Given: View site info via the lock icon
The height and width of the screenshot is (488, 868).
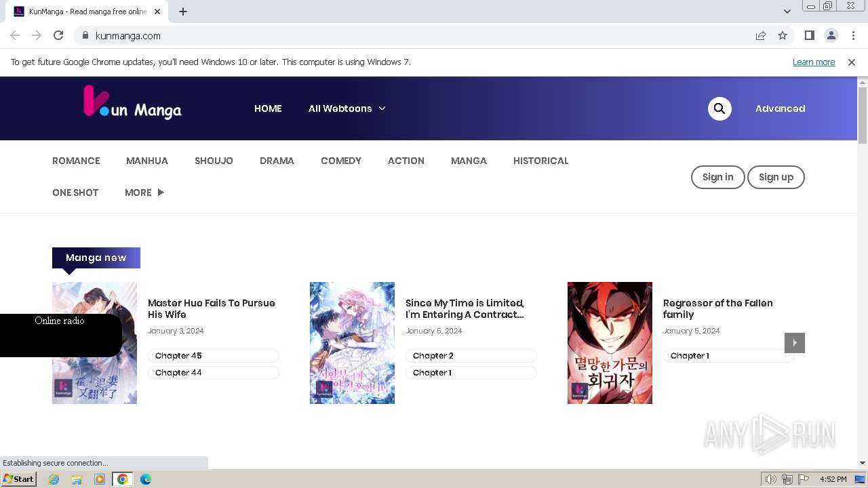Looking at the screenshot, I should pyautogui.click(x=85, y=35).
